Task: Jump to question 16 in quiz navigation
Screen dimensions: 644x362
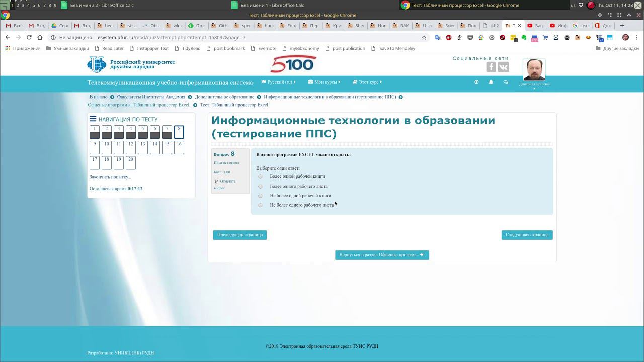Action: point(179,147)
